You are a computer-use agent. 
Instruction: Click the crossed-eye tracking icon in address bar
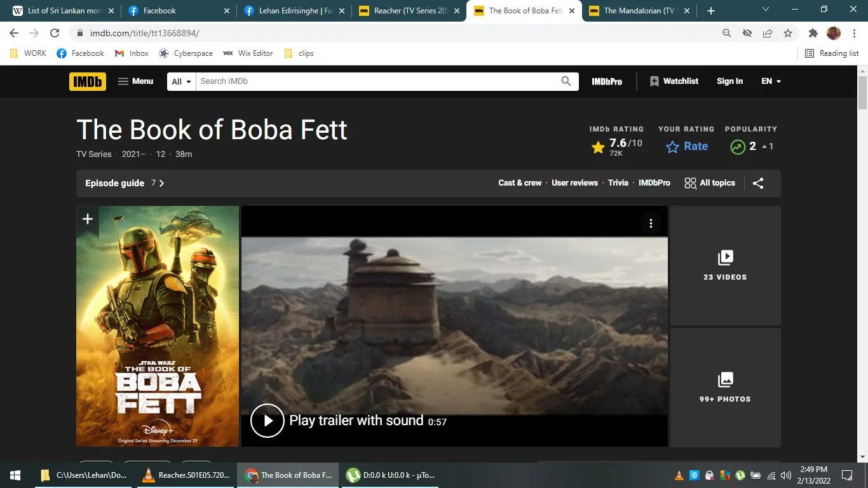(x=747, y=33)
